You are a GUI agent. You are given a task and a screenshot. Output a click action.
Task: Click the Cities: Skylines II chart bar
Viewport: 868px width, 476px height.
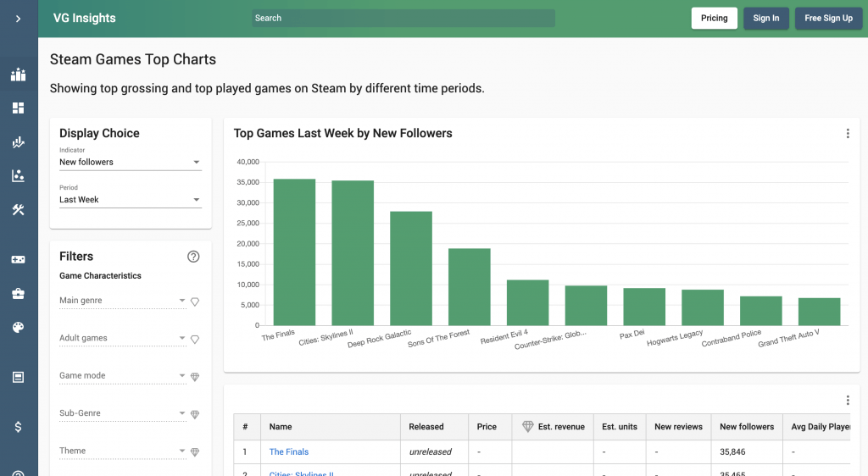pyautogui.click(x=353, y=253)
